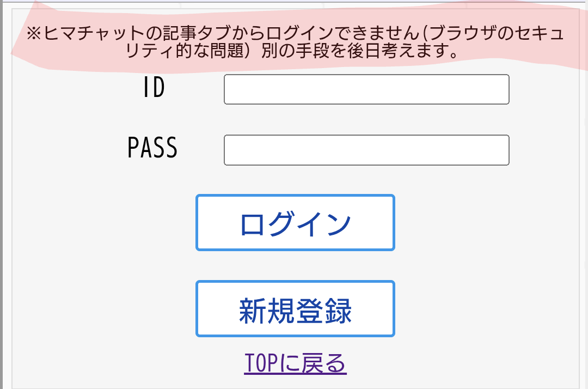The width and height of the screenshot is (588, 389).
Task: Click the blue-bordered 新規登録 box
Action: [x=295, y=309]
